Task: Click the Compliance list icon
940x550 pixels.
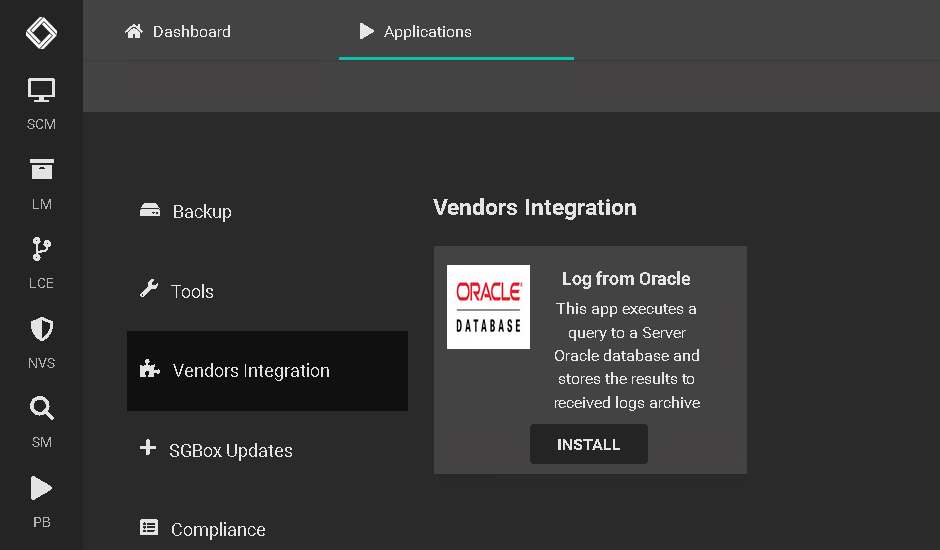Action: pyautogui.click(x=149, y=527)
